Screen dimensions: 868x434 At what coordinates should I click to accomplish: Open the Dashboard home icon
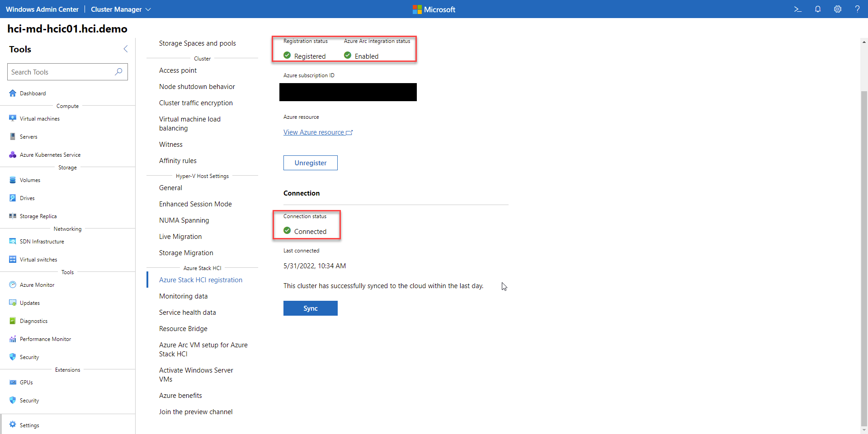(13, 93)
